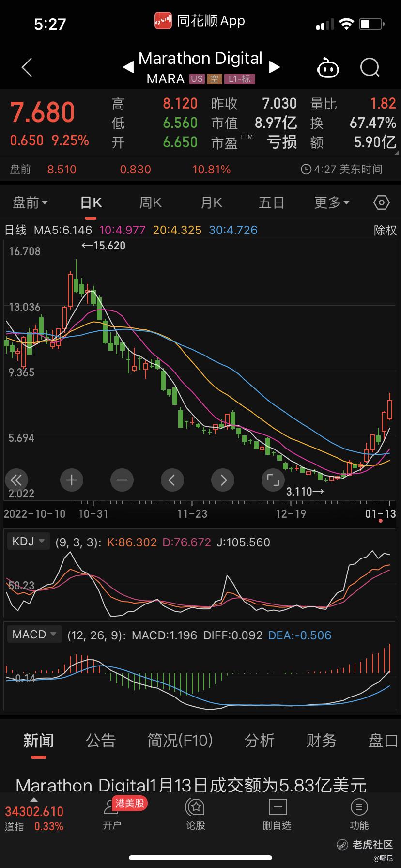Tap the 老虎社区 label

tap(372, 845)
